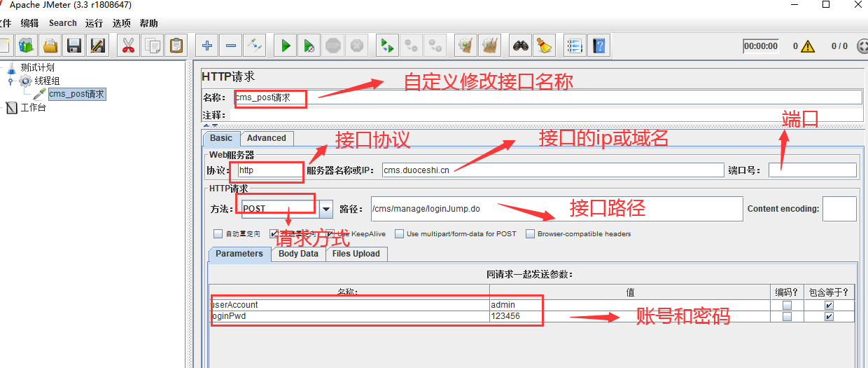Copy using the toolbar Copy icon
Screen dimensions: 868x368
pyautogui.click(x=152, y=46)
